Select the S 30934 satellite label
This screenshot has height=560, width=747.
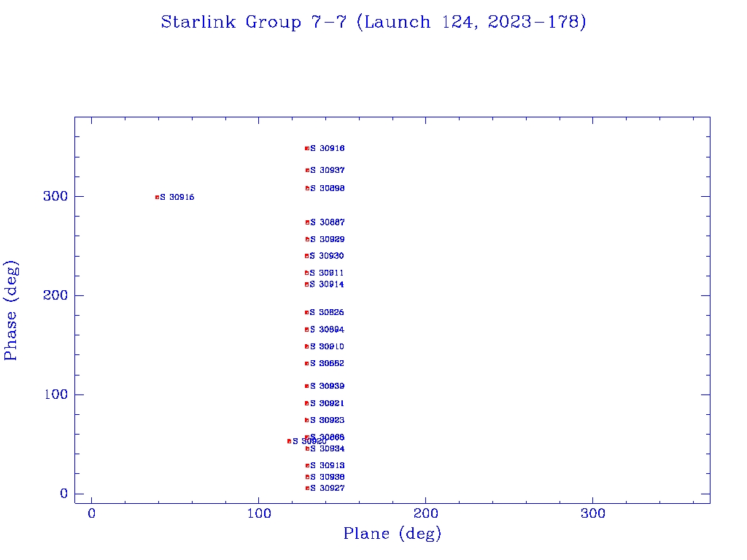click(x=328, y=448)
